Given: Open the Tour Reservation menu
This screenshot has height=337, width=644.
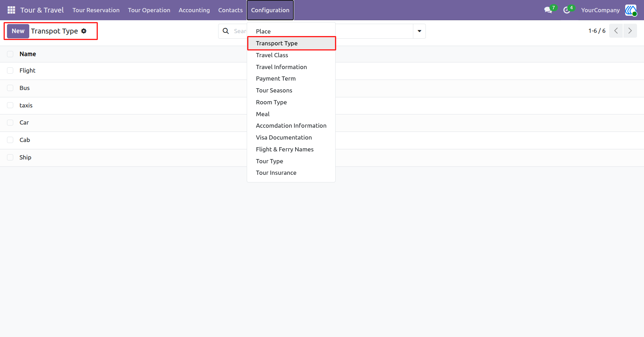Looking at the screenshot, I should click(96, 10).
